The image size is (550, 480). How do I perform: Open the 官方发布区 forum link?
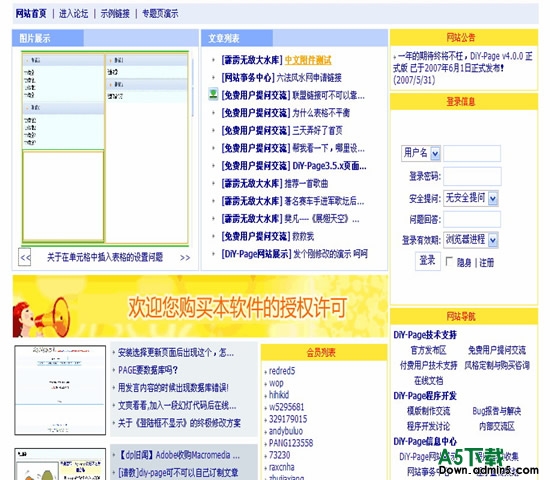429,350
